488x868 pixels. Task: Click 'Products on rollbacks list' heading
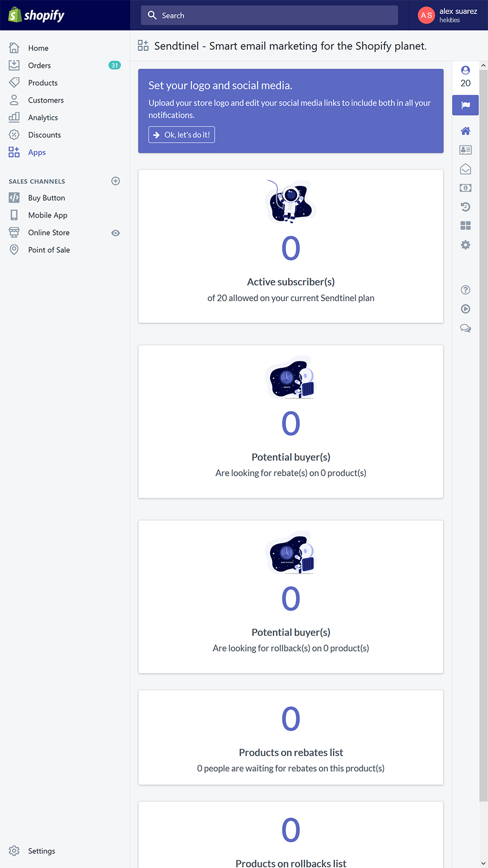(291, 863)
